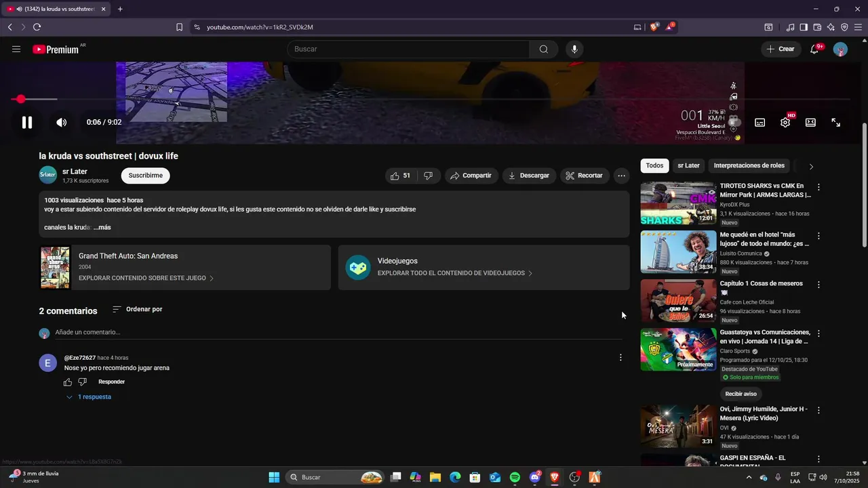This screenshot has height=488, width=868.
Task: Open TIROTEO SHARKS vs CMK video thumbnail
Action: point(678,203)
